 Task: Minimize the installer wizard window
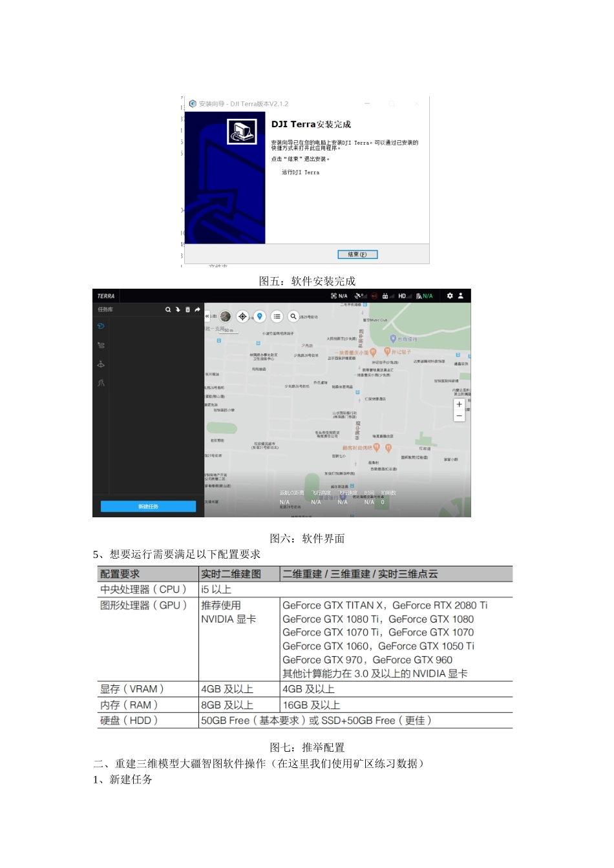click(x=367, y=103)
